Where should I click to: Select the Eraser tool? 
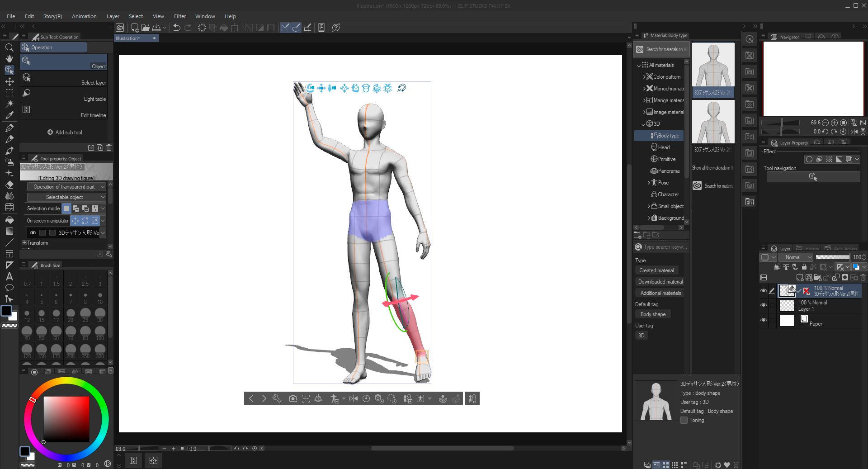click(9, 185)
